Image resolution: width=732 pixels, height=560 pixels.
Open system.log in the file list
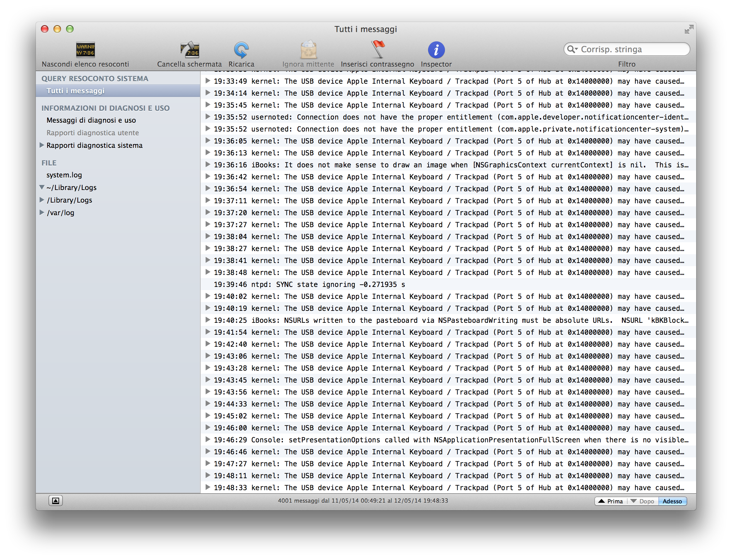[64, 175]
